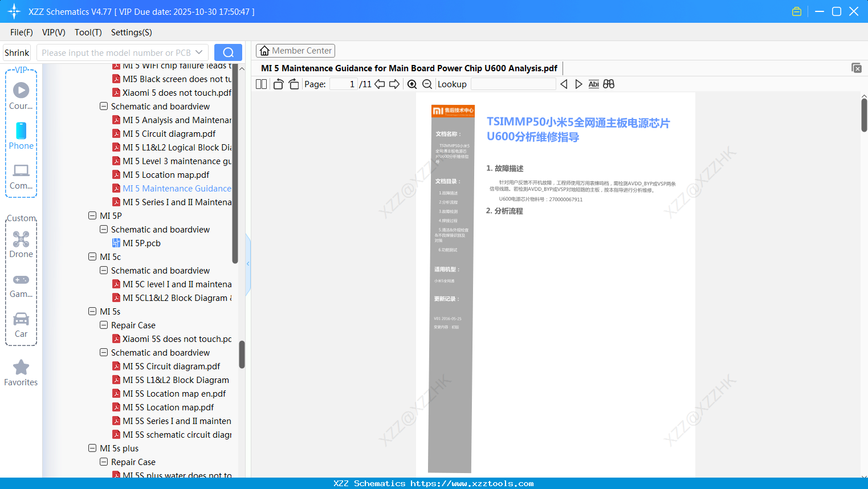
Task: Open the VIP menu
Action: click(53, 32)
